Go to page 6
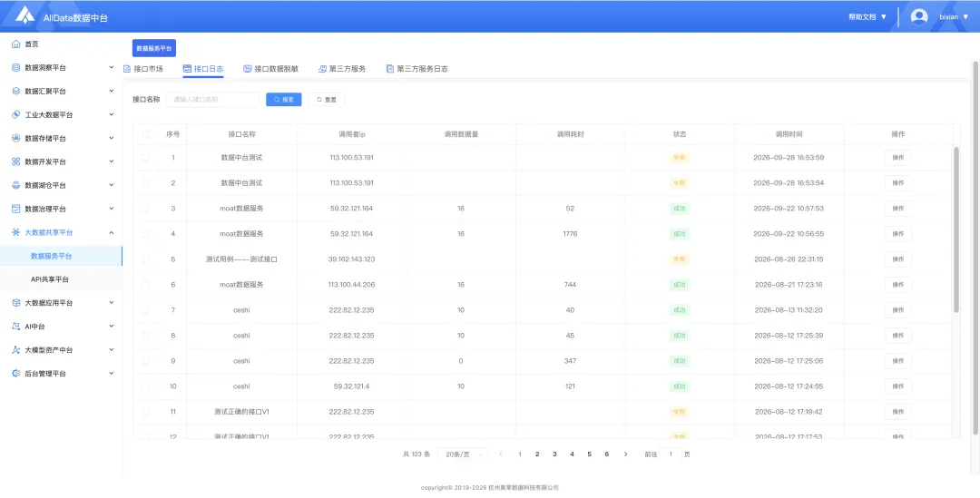The height and width of the screenshot is (498, 980). coord(606,454)
